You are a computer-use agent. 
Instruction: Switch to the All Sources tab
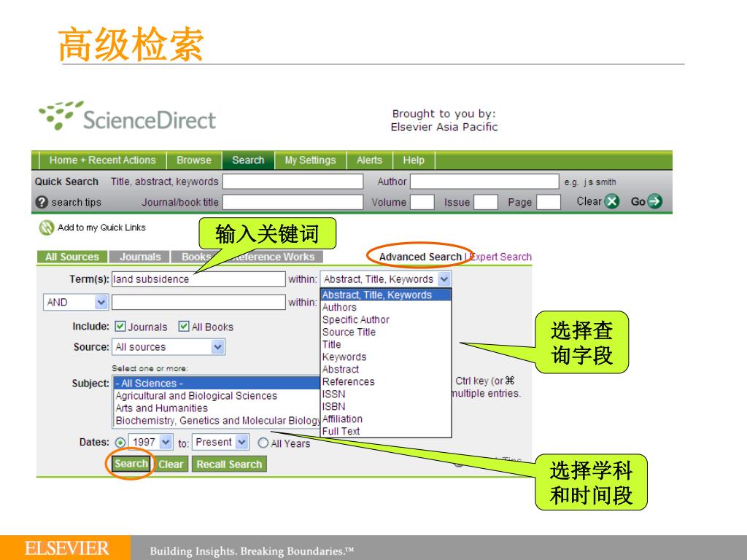[x=72, y=257]
